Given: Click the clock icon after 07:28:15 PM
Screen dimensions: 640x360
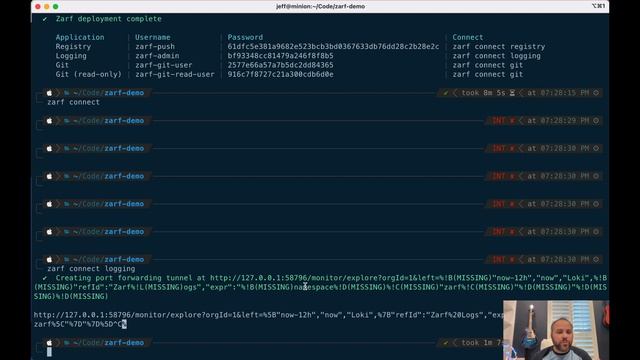Looking at the screenshot, I should (x=596, y=93).
